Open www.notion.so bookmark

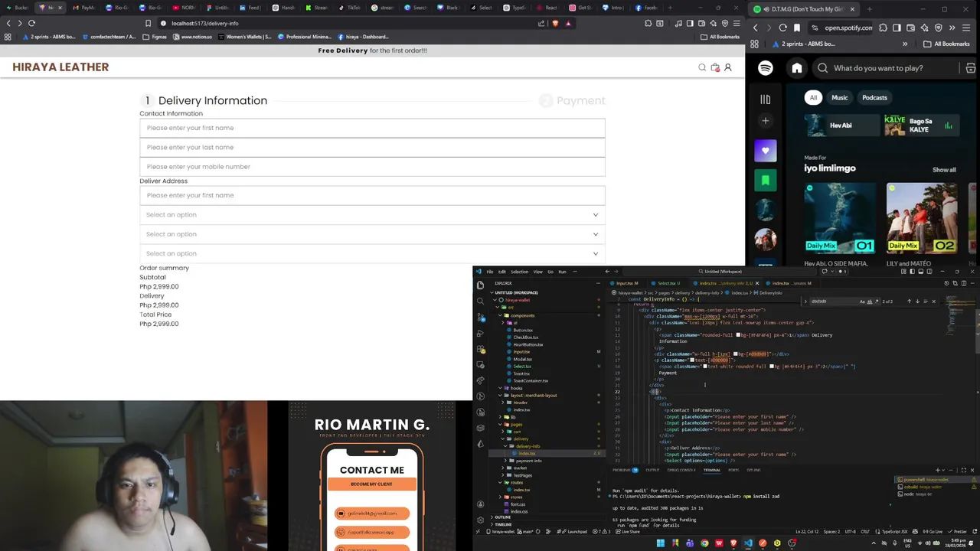coord(192,37)
